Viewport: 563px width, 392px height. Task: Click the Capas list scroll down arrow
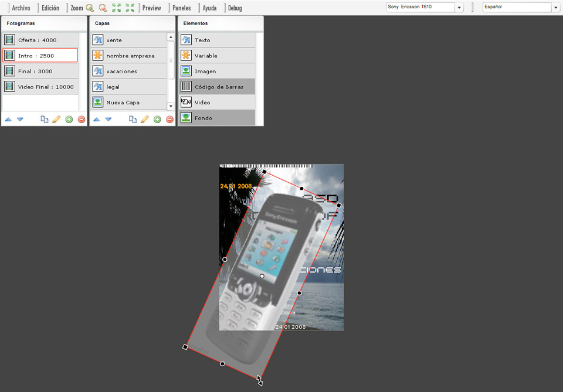click(x=171, y=106)
